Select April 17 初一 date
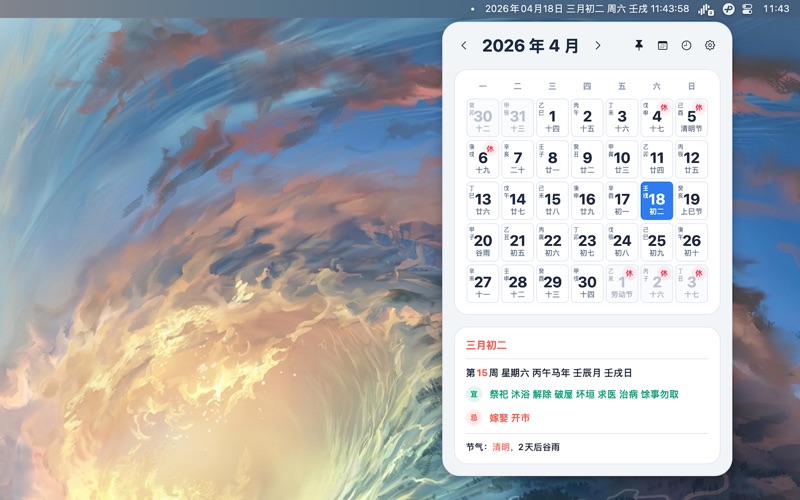This screenshot has width=800, height=500. pyautogui.click(x=622, y=201)
